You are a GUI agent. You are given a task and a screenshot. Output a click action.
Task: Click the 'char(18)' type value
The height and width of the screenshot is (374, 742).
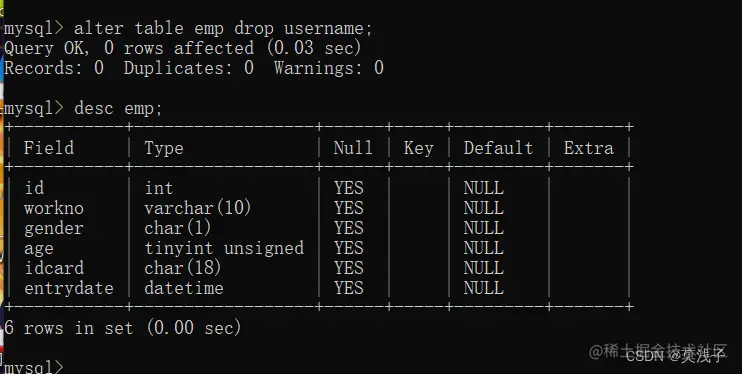click(183, 268)
